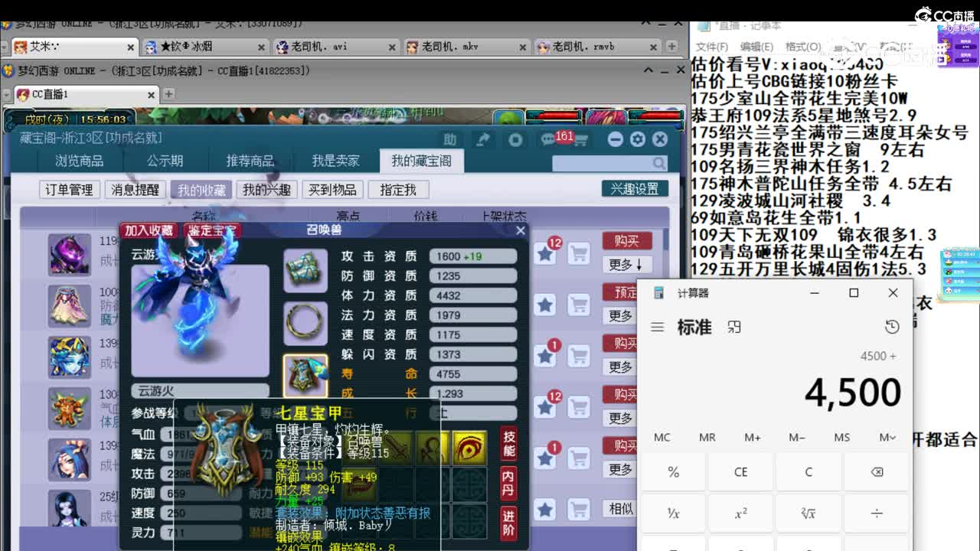Screen dimensions: 980x551
Task: Click 鉴定宝宝 button in pet panel
Action: (214, 230)
